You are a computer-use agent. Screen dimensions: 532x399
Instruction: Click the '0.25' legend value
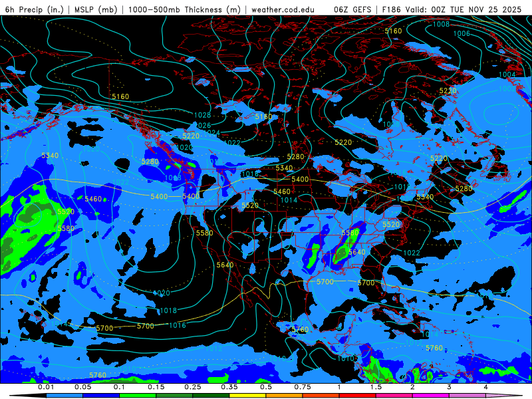coord(193,387)
